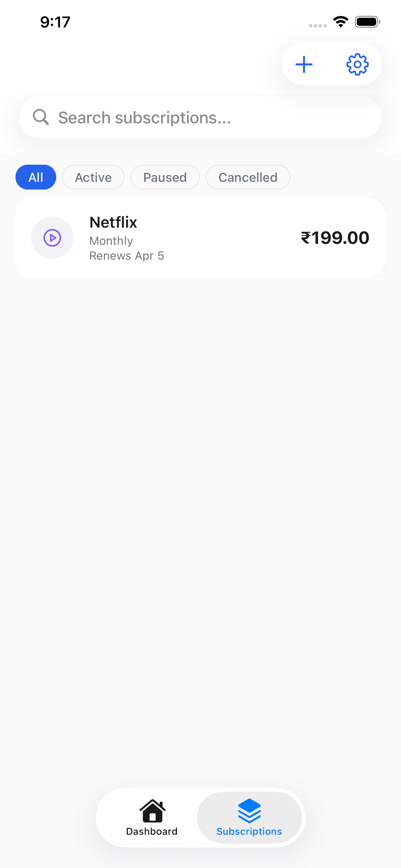Filter list to Cancelled subscriptions
Screen dimensions: 401x868
click(248, 177)
